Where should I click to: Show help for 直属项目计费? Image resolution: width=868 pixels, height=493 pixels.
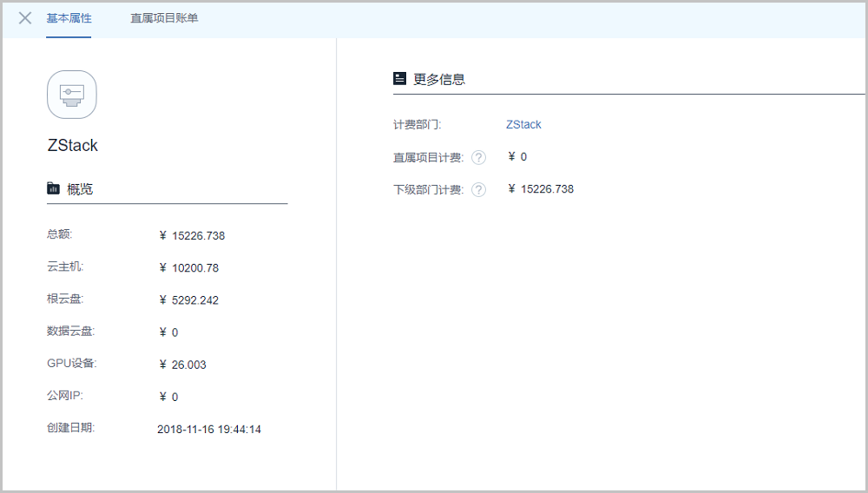[478, 157]
